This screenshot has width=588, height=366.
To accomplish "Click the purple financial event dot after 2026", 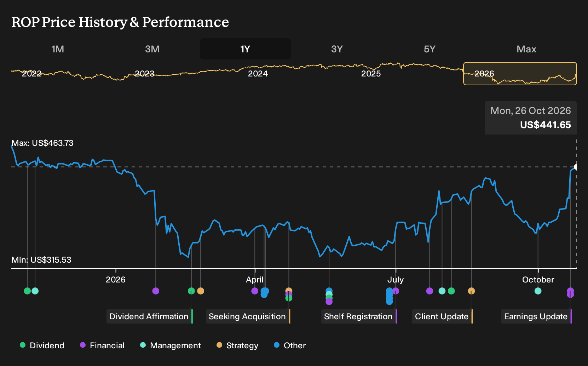I will click(156, 291).
